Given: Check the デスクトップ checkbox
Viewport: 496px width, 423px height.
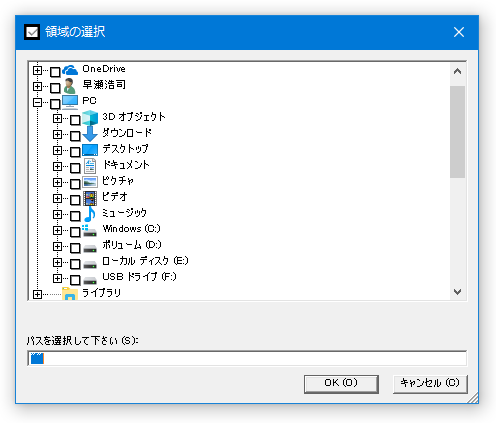Looking at the screenshot, I should coord(75,152).
